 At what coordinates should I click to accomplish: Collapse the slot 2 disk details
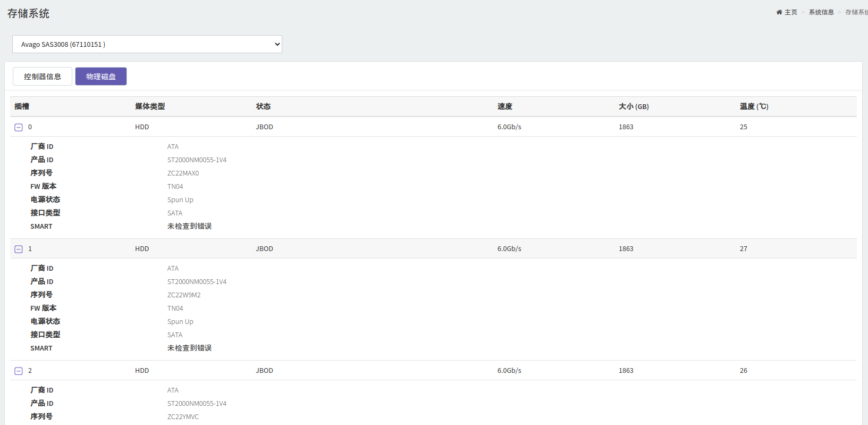19,371
